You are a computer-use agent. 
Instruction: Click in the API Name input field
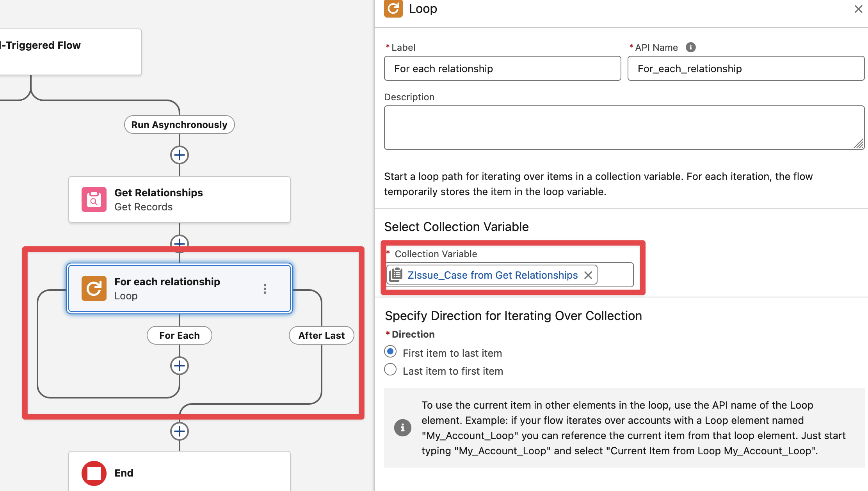point(745,69)
